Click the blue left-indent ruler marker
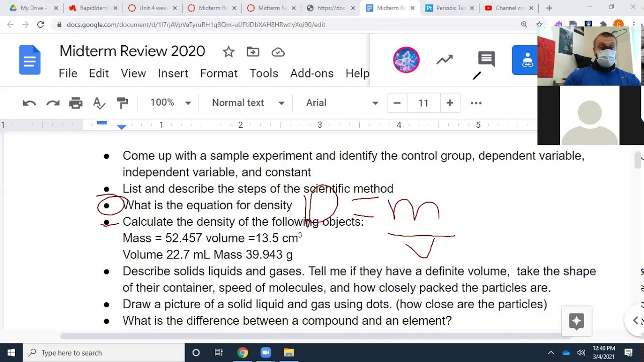Screen dimensions: 644x362 point(121,128)
